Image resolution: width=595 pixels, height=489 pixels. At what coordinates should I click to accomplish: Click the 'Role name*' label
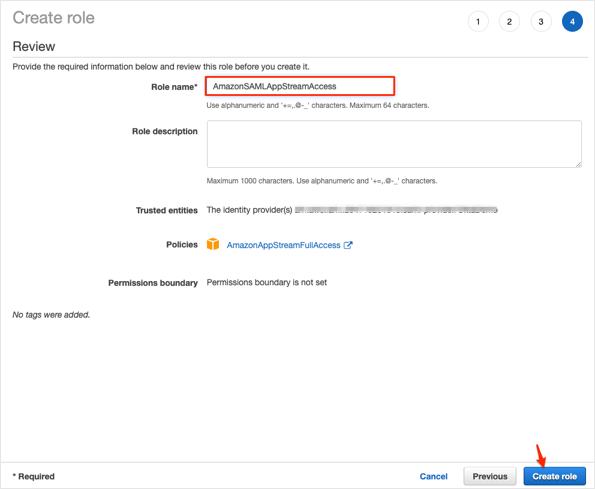174,87
